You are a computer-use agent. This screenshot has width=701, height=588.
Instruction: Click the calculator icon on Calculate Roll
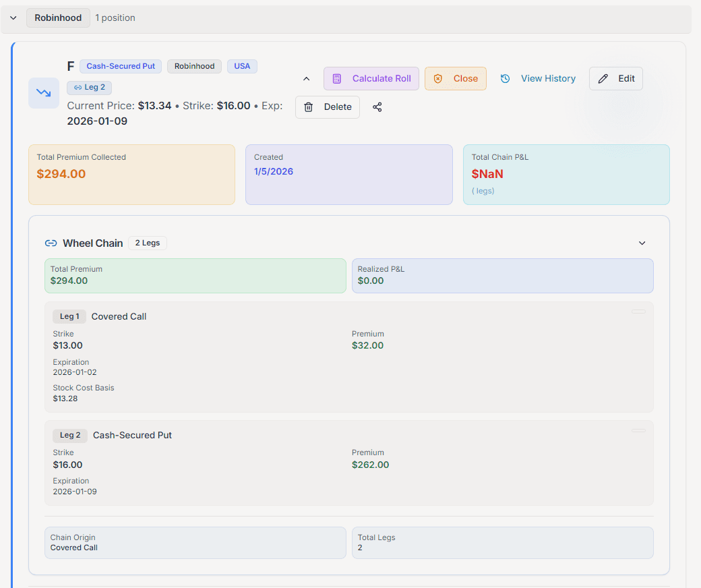(336, 78)
